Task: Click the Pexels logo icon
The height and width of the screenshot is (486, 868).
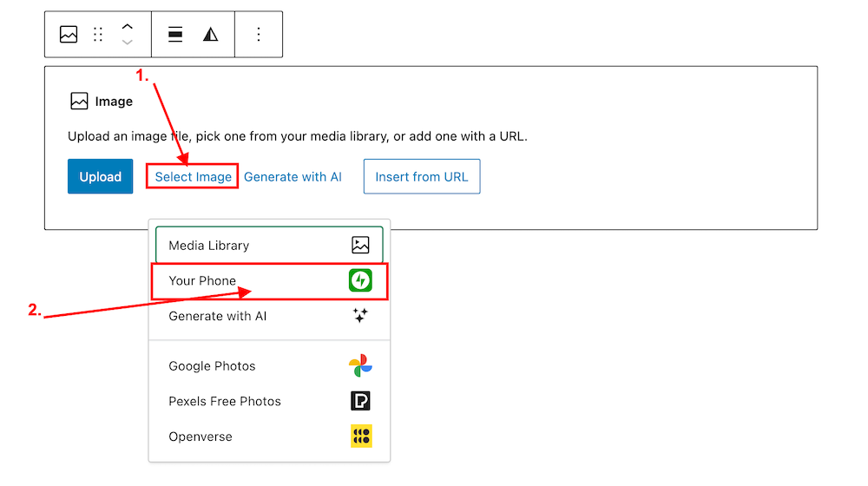Action: tap(360, 401)
